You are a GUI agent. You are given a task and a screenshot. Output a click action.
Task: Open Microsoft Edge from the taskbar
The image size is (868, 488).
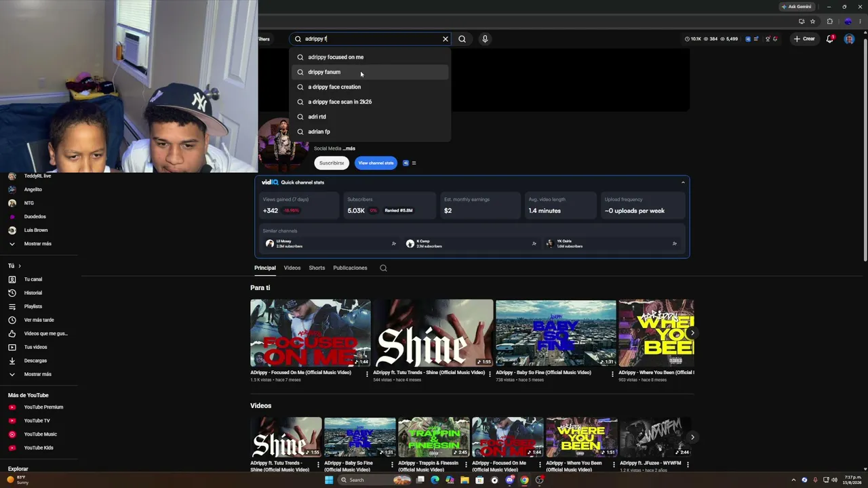(435, 480)
